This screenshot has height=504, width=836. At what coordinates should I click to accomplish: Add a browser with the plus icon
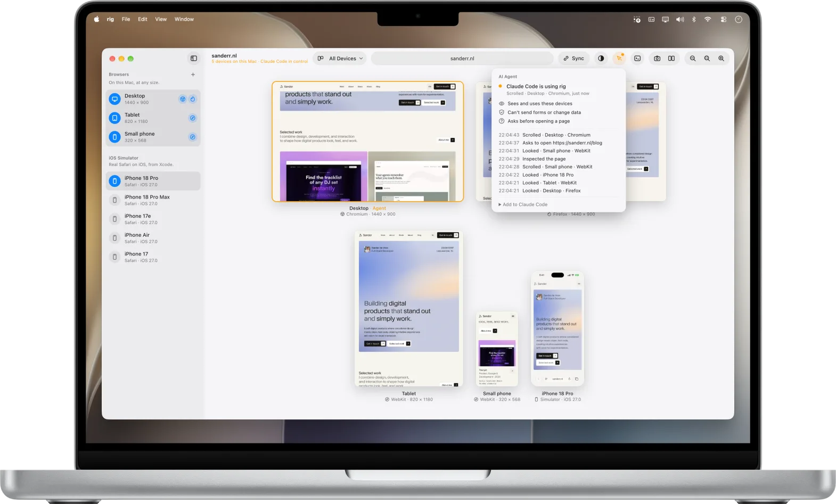[x=193, y=75]
